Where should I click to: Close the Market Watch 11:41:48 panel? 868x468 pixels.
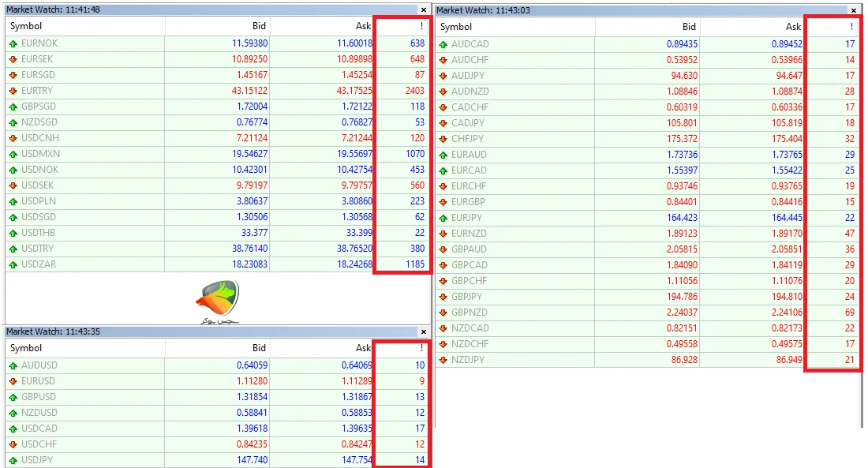[424, 9]
